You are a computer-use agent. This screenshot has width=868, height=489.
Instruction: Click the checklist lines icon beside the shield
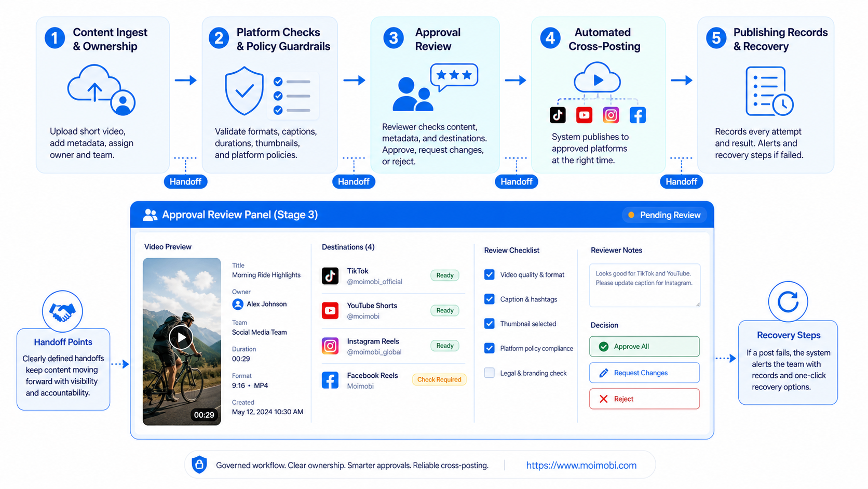point(292,96)
